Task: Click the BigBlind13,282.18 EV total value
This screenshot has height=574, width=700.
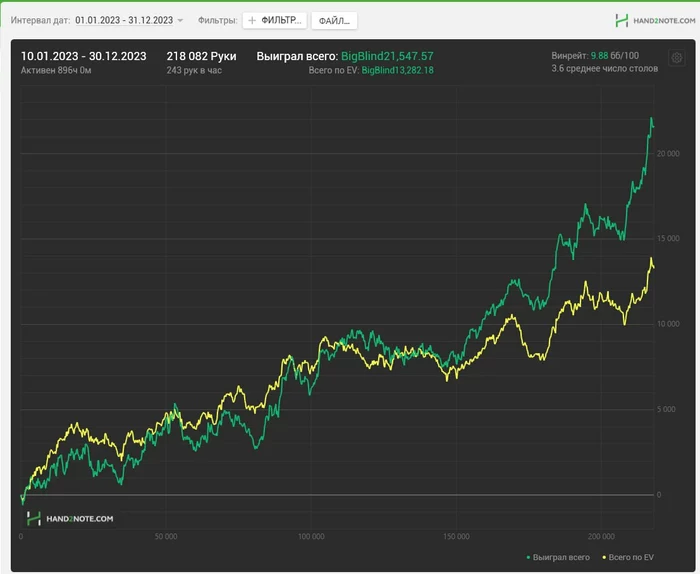Action: [x=397, y=71]
